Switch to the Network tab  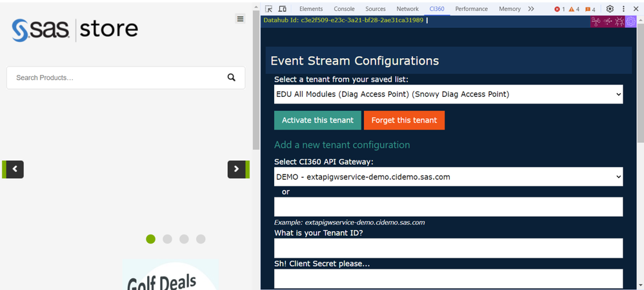tap(407, 9)
